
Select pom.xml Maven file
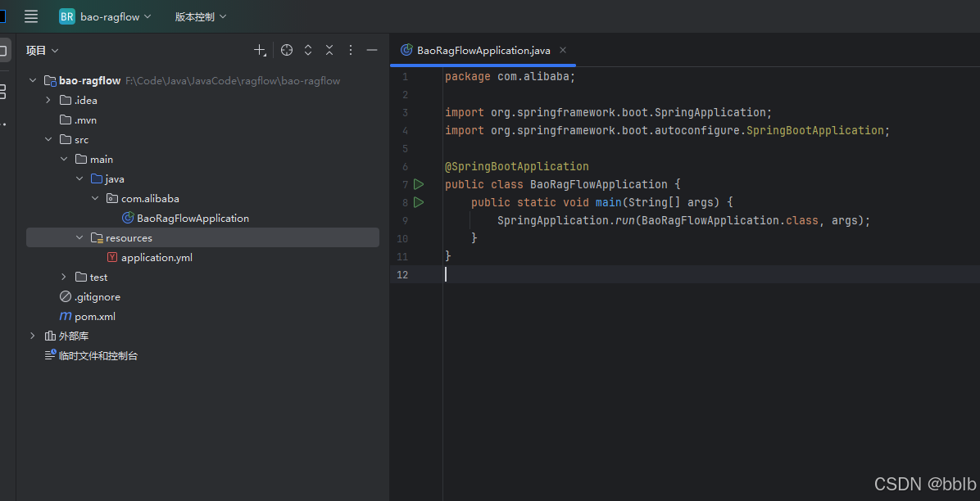pos(95,316)
